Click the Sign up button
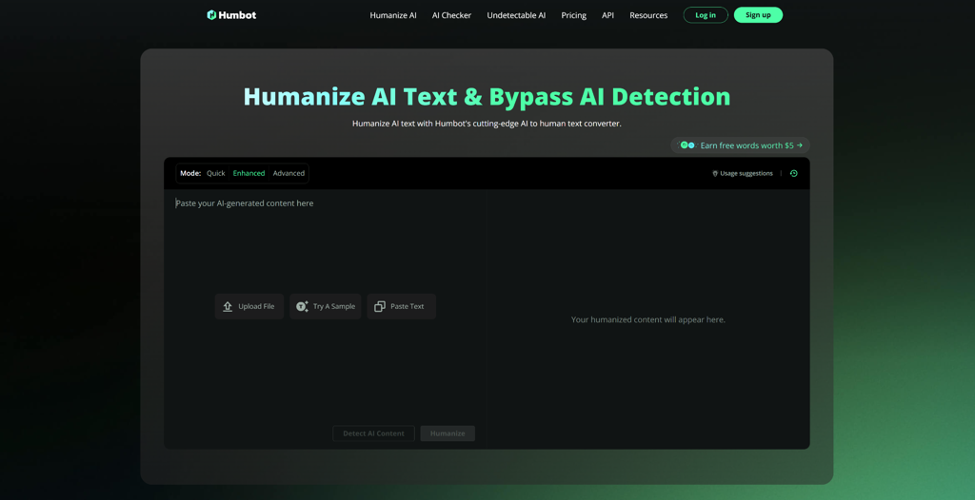Image resolution: width=977 pixels, height=502 pixels. coord(758,15)
